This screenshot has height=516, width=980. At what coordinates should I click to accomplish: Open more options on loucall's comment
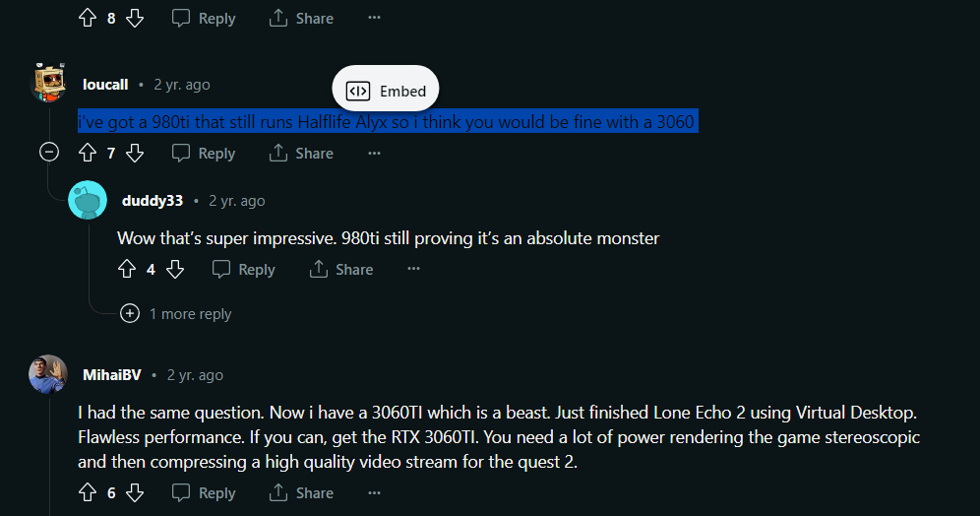(x=374, y=153)
